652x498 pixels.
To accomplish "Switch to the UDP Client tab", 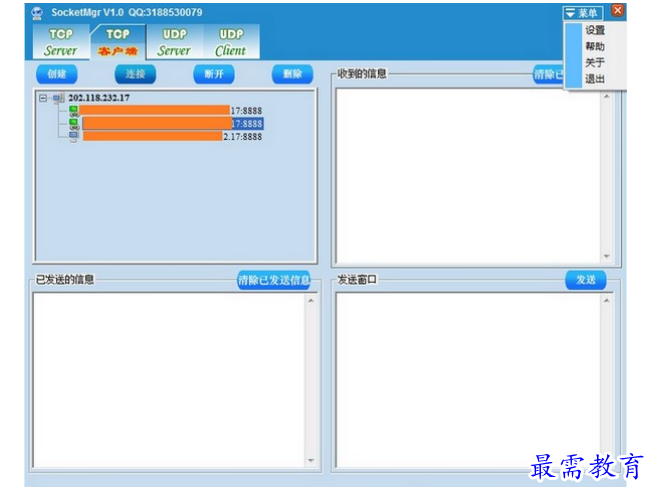I will [x=231, y=42].
